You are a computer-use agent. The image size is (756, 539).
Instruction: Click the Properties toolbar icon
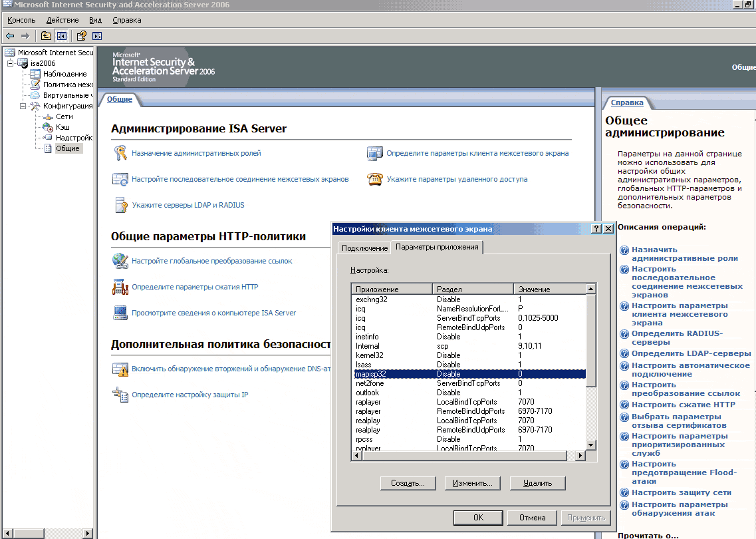pyautogui.click(x=82, y=36)
